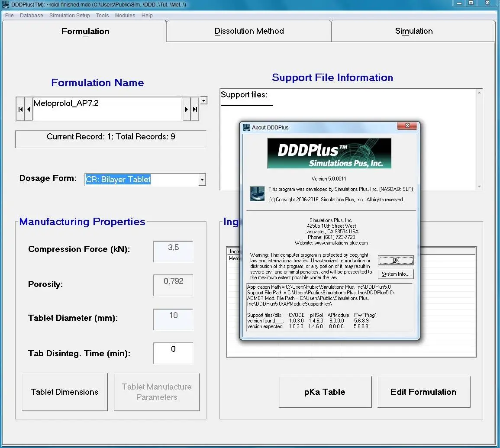This screenshot has width=500, height=448.
Task: Maximize the DDDPlus main window
Action: pos(471,3)
